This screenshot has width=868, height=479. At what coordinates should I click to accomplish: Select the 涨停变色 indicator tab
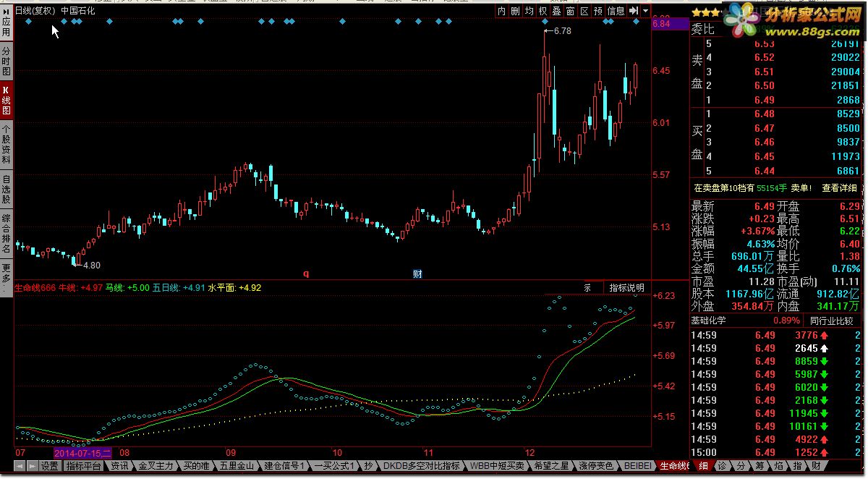click(596, 466)
